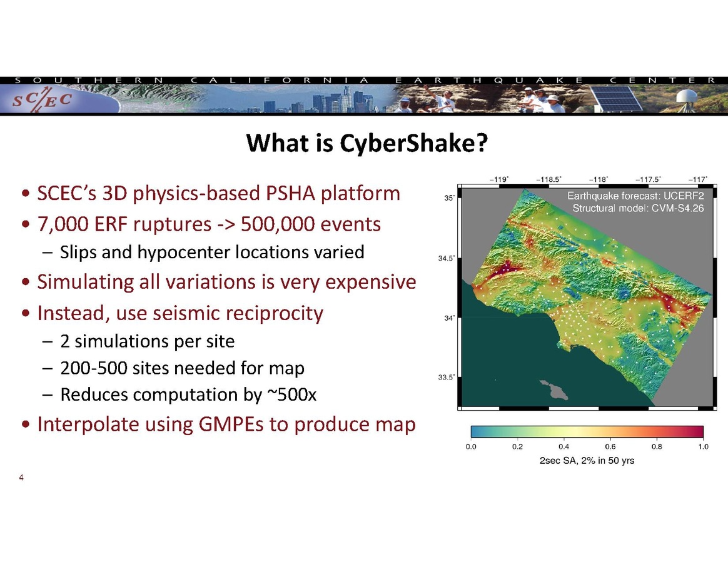Click "200-500 sites needed for map" text
Viewport: 728px width, 562px height.
tap(182, 368)
